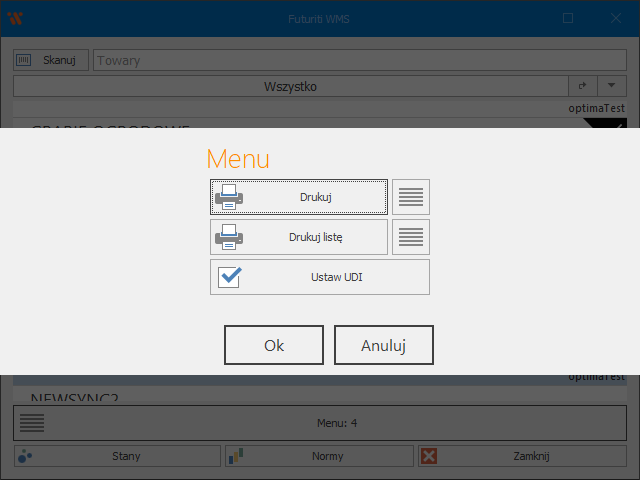The image size is (640, 480).
Task: Open the list options beside Drukuj listę
Action: click(410, 237)
